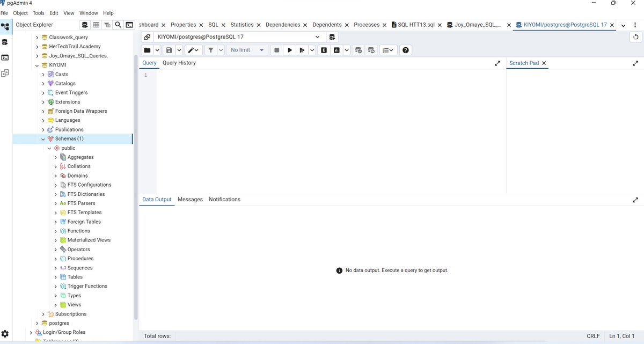
Task: Expand the Tables node
Action: point(56,277)
